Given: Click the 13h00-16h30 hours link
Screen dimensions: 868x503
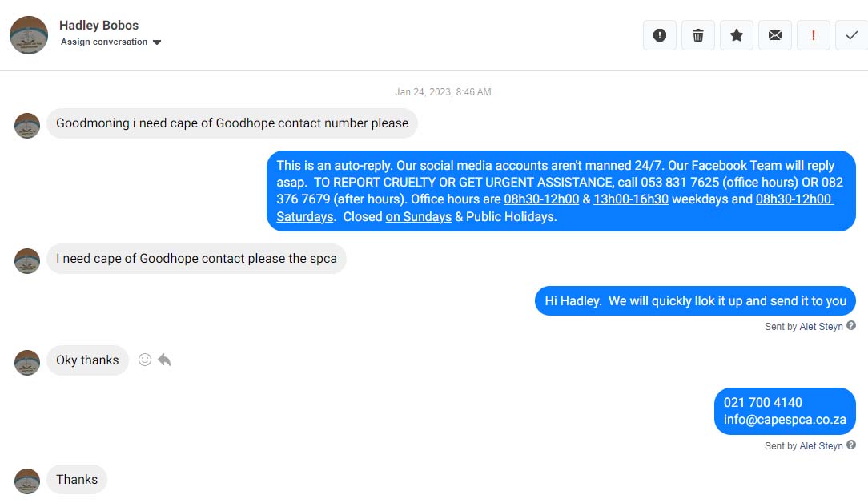Looking at the screenshot, I should click(631, 199).
